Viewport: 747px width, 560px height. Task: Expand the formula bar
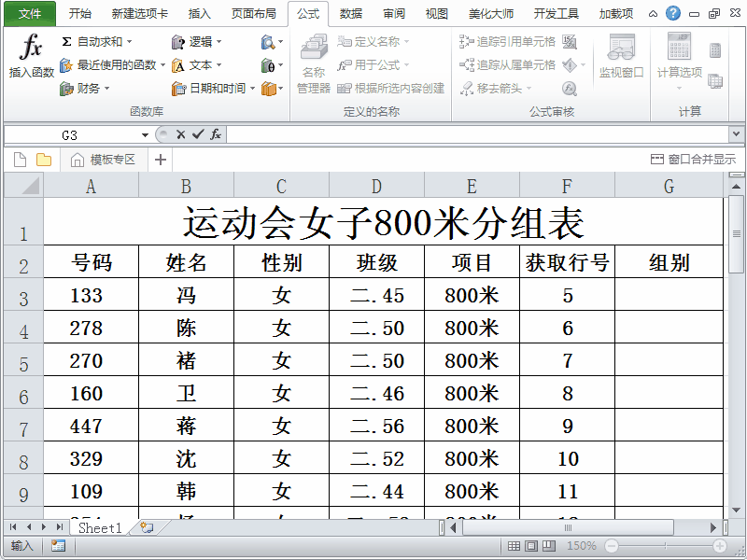[736, 134]
